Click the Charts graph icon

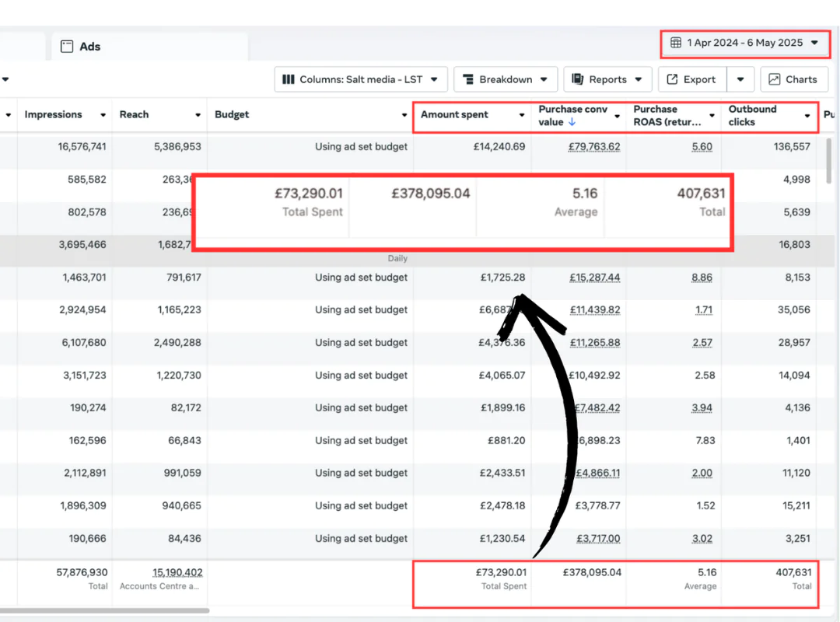775,79
